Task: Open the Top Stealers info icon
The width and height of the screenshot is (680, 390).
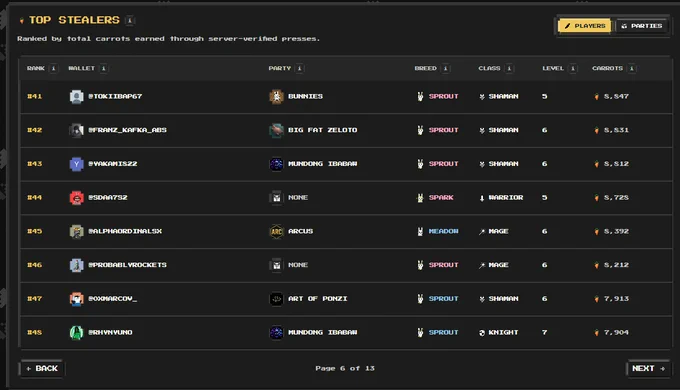Action: click(130, 20)
